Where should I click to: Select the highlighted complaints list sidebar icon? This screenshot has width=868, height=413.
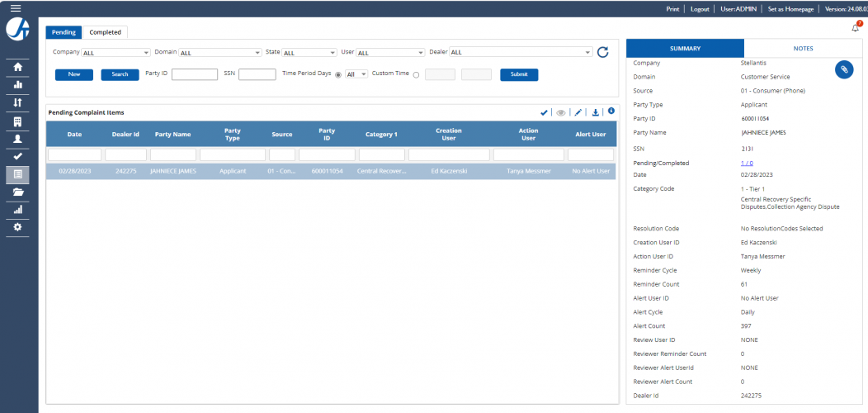17,174
